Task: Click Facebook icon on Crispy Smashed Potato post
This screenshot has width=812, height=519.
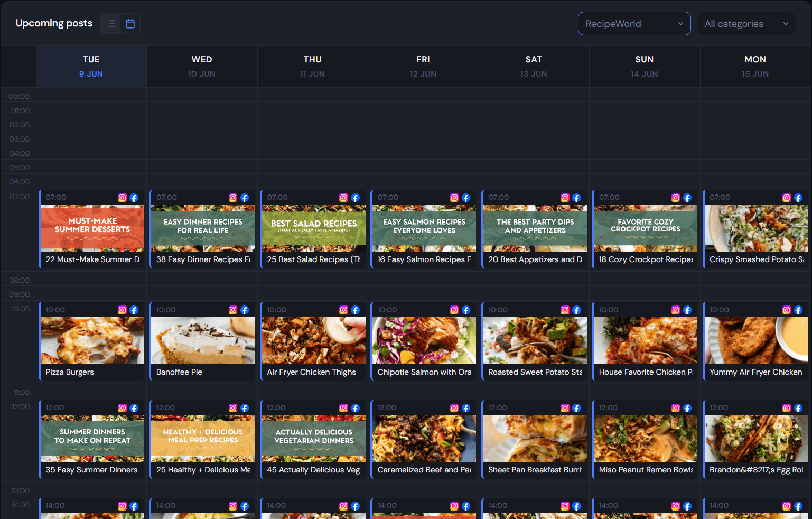Action: (798, 198)
